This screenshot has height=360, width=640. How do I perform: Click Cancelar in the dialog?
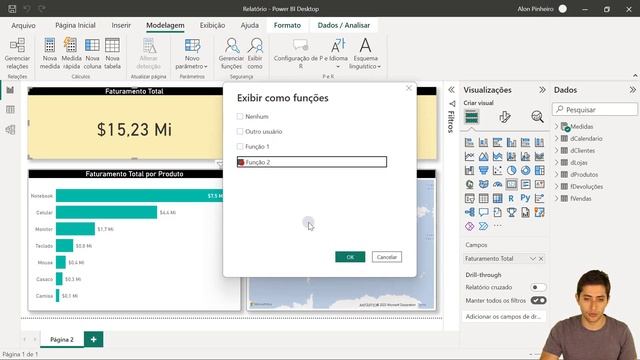pos(387,257)
